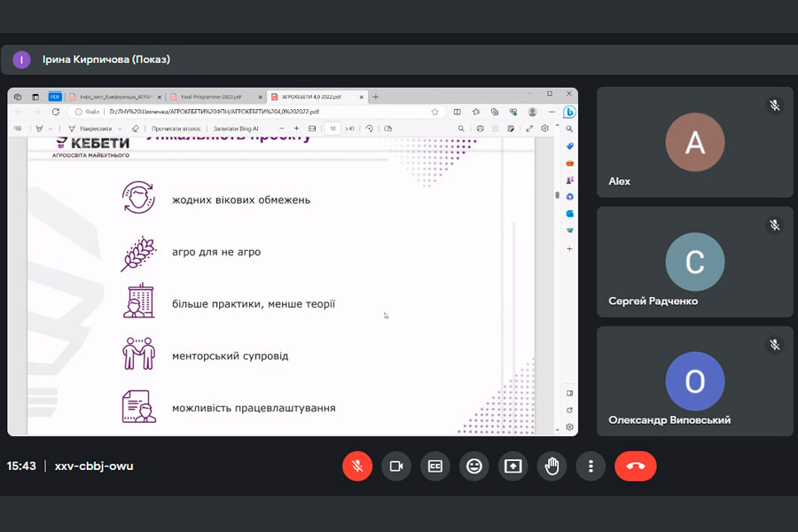This screenshot has width=798, height=532.
Task: Select the Олександр Виповський avatar circle
Action: point(694,381)
